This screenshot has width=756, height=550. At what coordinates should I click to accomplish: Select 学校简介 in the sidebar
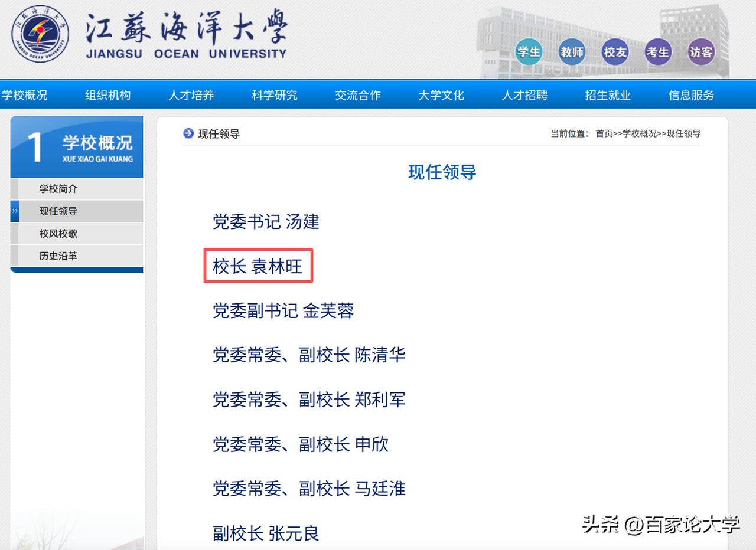pos(77,189)
